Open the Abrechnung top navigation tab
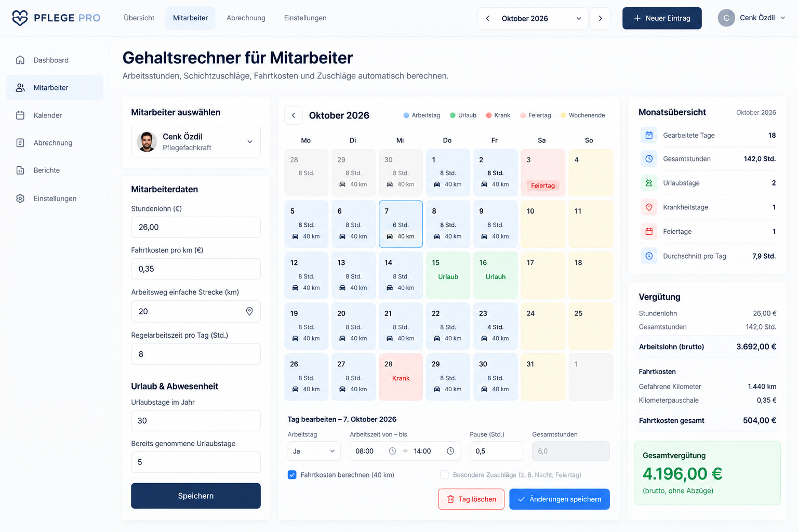Image resolution: width=798 pixels, height=532 pixels. click(x=246, y=18)
